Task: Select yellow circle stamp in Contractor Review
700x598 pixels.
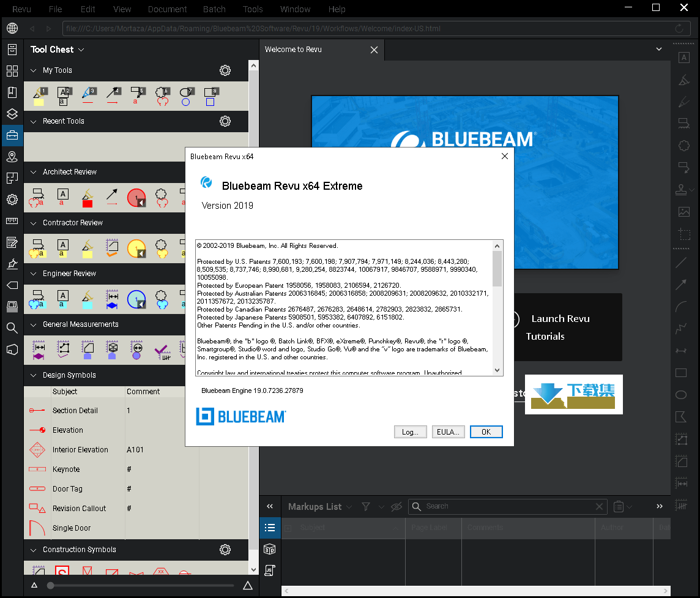Action: [136, 249]
